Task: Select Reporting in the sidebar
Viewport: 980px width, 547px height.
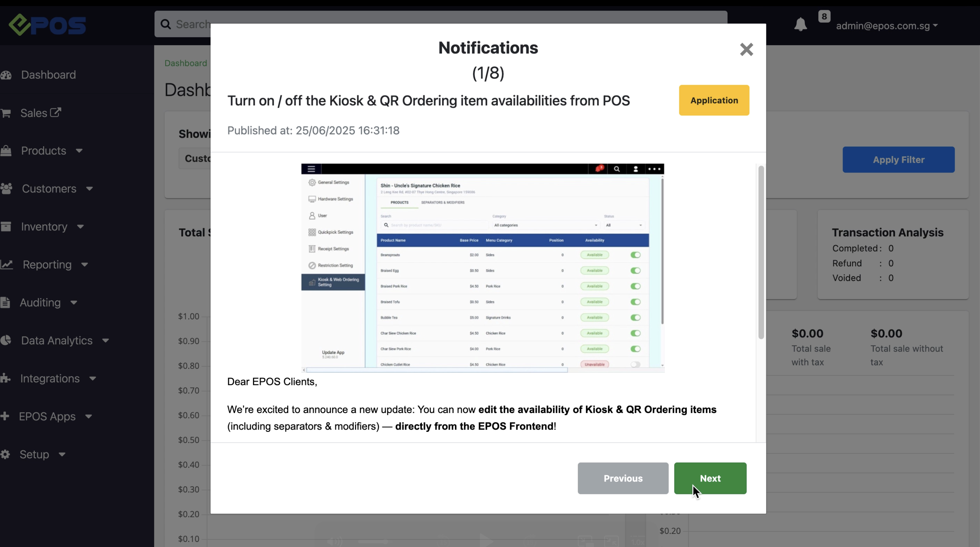Action: 47,265
